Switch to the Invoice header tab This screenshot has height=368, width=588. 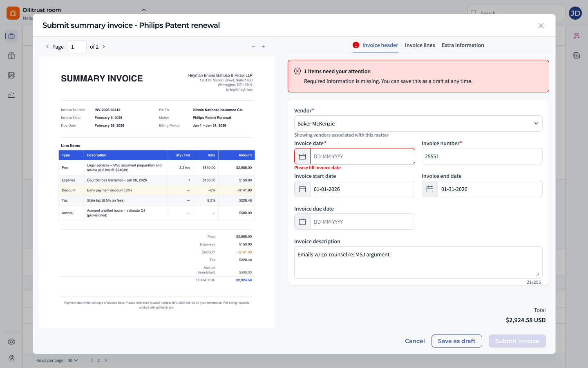tap(375, 45)
